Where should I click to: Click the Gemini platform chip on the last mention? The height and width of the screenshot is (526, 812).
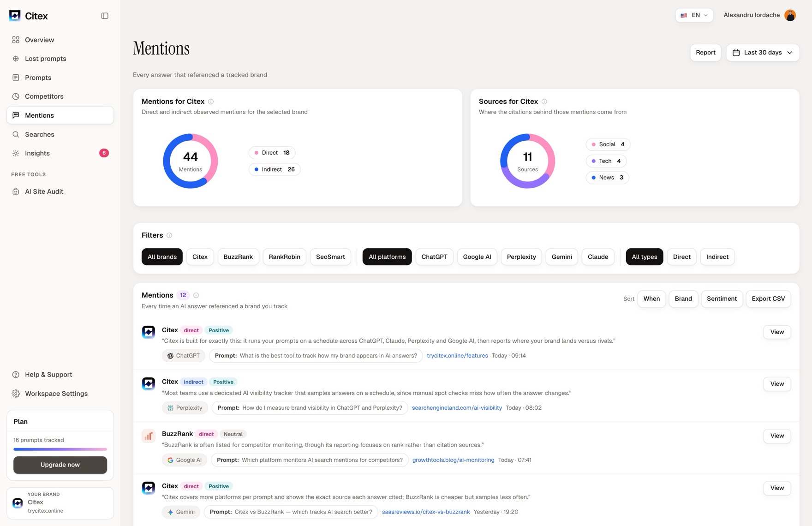tap(181, 512)
